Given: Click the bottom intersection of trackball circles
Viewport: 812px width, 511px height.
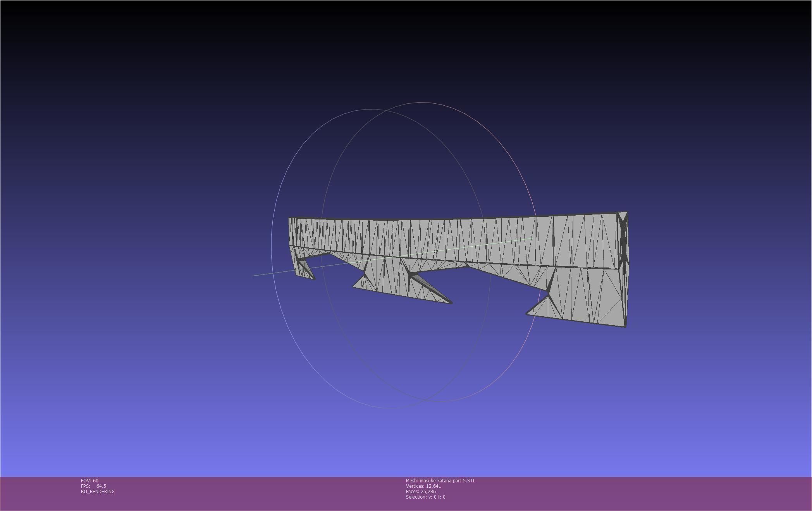Looking at the screenshot, I should click(426, 400).
